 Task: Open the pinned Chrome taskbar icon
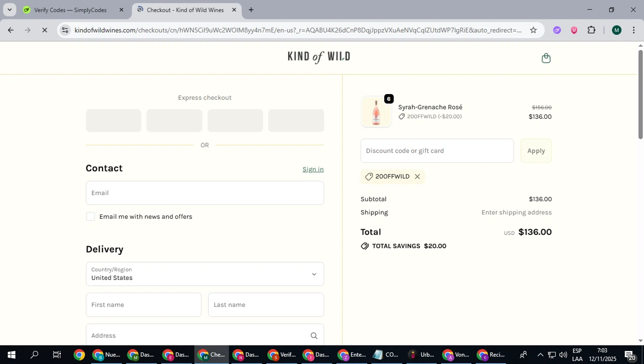click(79, 355)
